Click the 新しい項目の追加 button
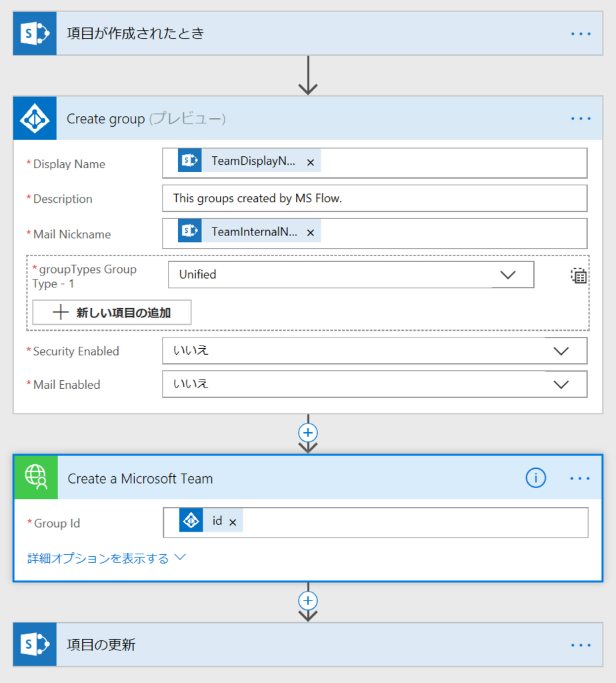This screenshot has width=616, height=683. coord(112,312)
